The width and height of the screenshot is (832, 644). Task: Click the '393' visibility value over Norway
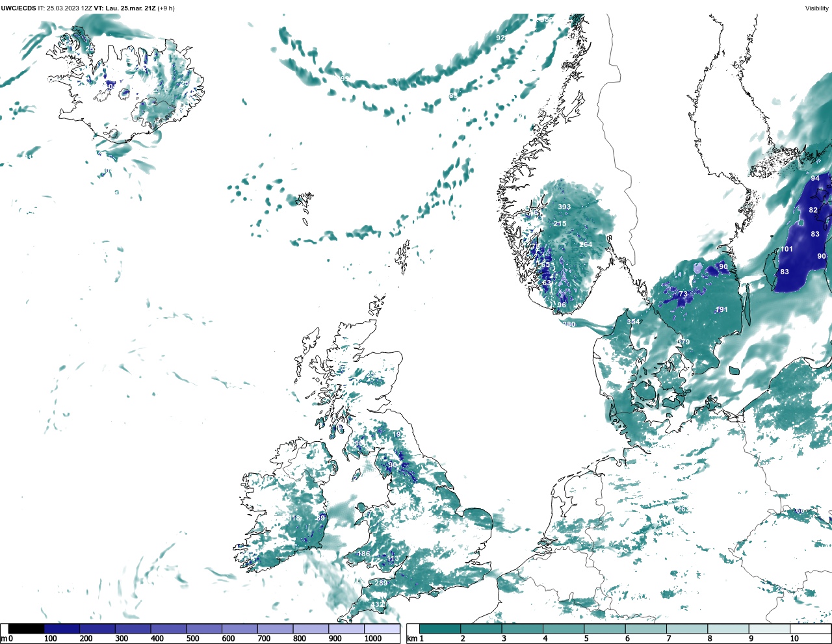click(x=564, y=207)
